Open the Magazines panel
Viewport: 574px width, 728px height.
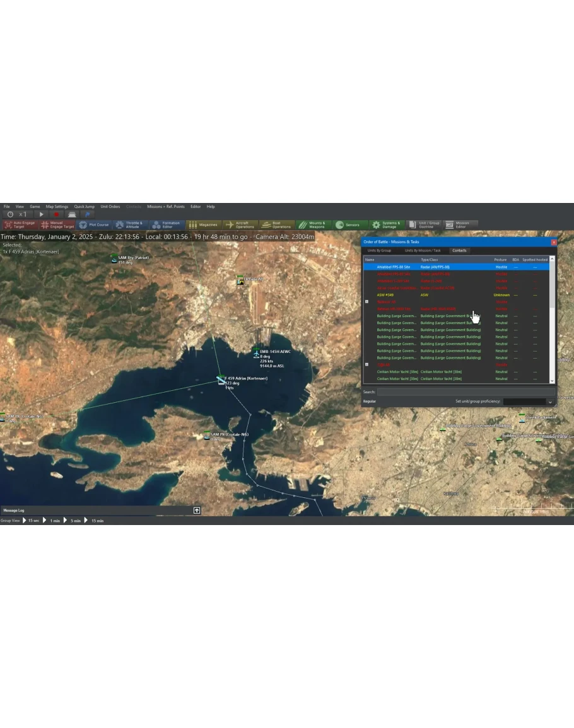204,224
